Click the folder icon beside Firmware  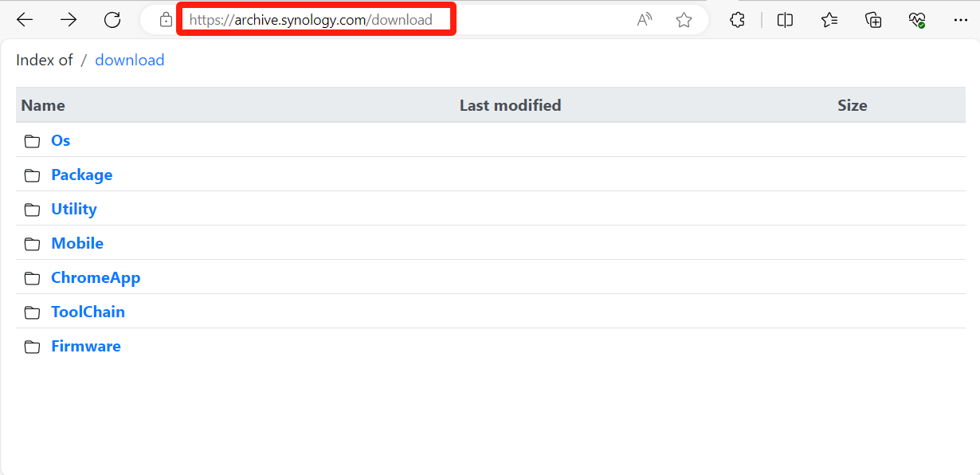[32, 347]
